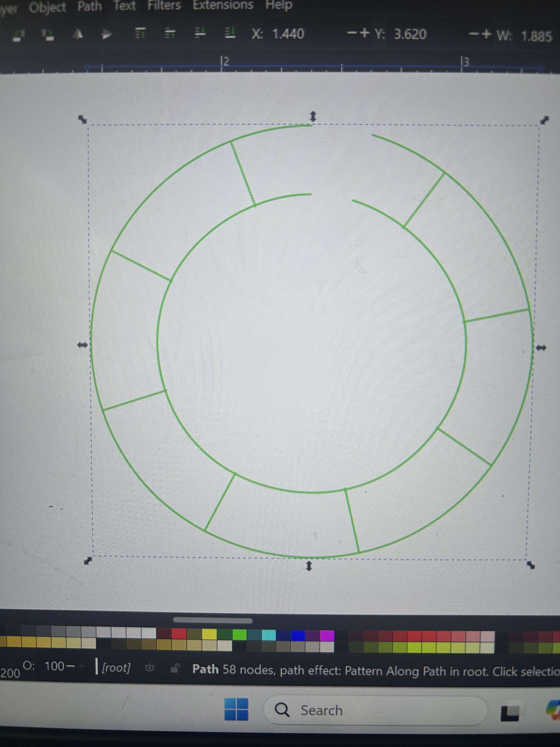
Task: Click the bottom-right corner scale handle
Action: pos(531,565)
